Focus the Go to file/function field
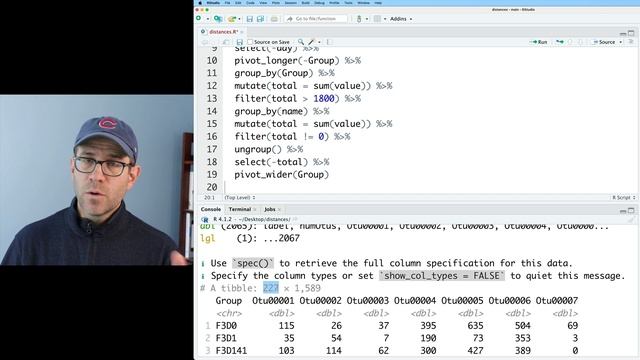 (316, 19)
